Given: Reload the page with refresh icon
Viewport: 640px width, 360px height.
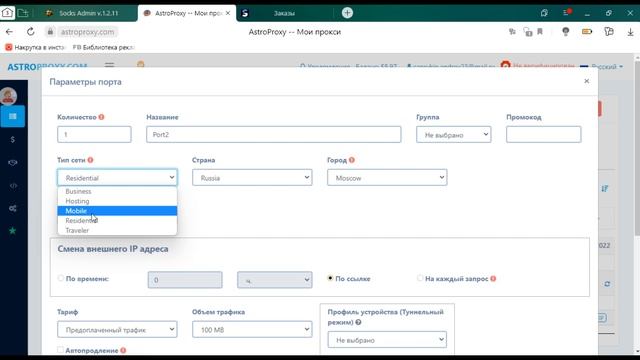Looking at the screenshot, I should [31, 31].
